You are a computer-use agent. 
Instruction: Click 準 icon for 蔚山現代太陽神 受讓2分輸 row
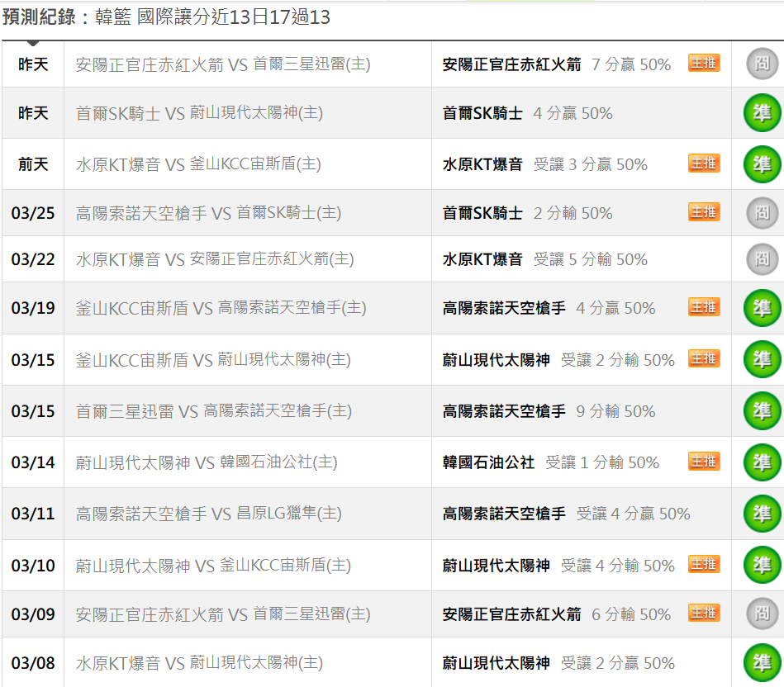click(x=762, y=360)
